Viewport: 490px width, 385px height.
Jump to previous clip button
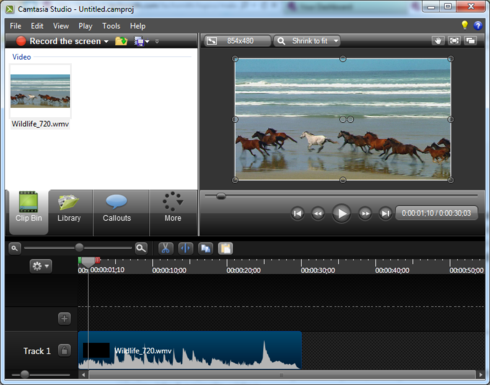[x=298, y=213]
